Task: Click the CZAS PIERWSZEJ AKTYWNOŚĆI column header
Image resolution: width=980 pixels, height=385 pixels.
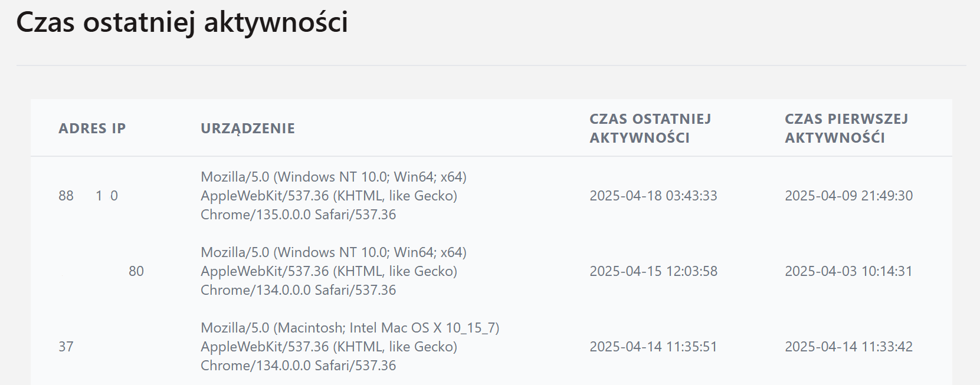Action: point(846,129)
